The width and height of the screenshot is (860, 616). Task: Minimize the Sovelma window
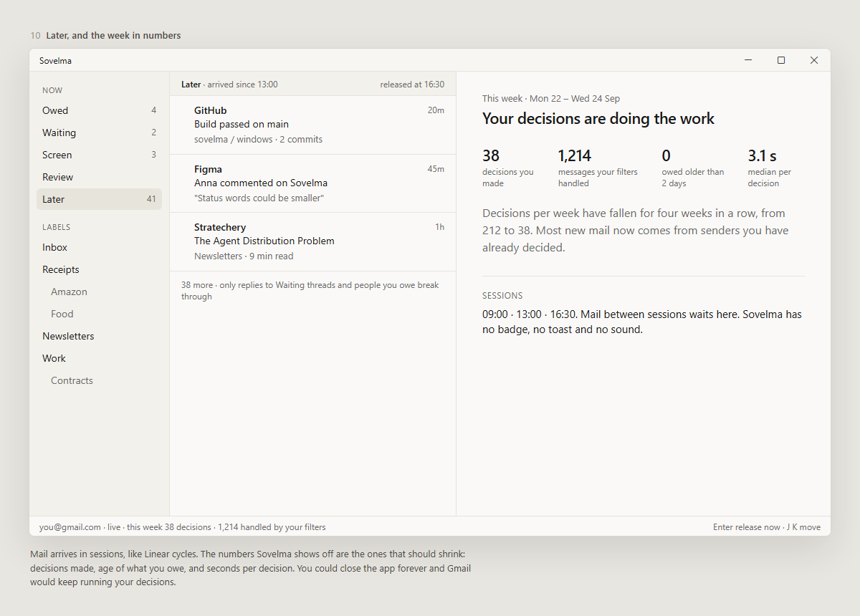pos(748,60)
